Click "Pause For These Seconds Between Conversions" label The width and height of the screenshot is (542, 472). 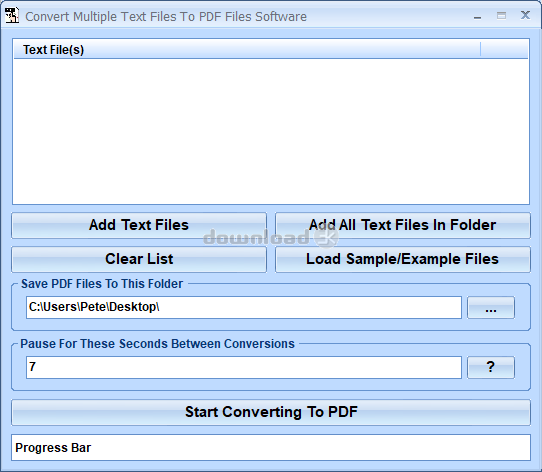tap(157, 344)
